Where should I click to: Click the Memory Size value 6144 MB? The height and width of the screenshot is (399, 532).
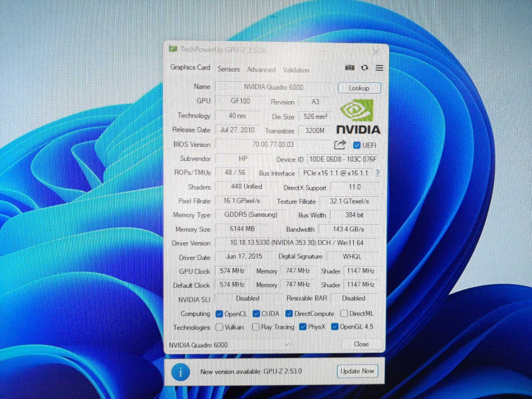tap(242, 229)
